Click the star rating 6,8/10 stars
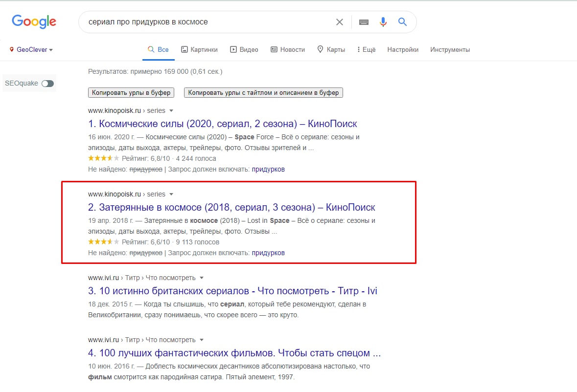 [x=103, y=158]
